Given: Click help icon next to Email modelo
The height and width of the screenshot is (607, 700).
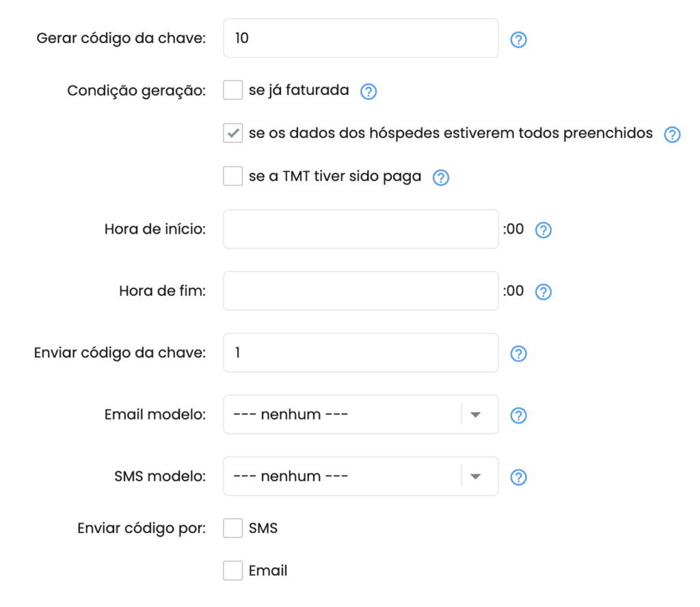Looking at the screenshot, I should 518,416.
